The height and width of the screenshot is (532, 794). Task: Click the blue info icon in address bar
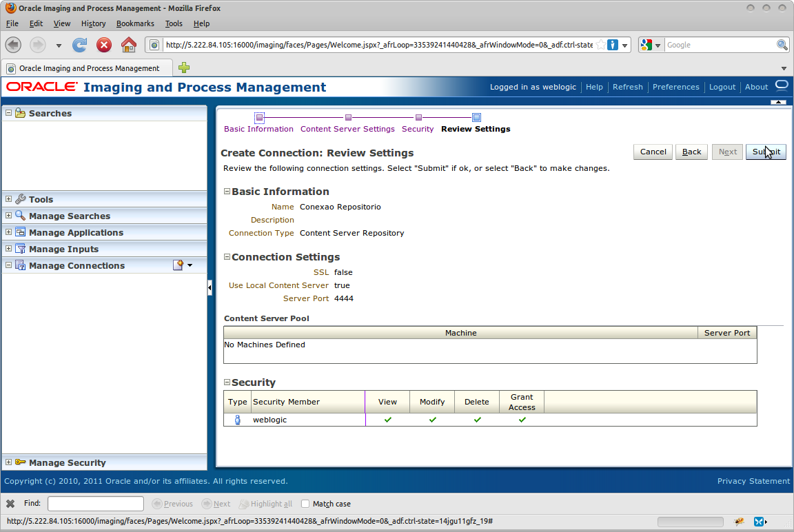click(613, 45)
